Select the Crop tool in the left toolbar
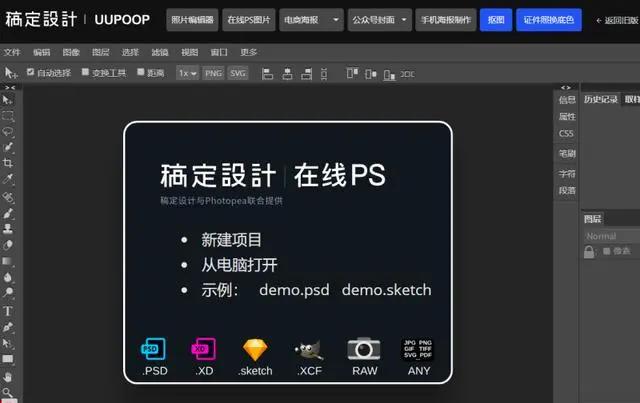Image resolution: width=640 pixels, height=403 pixels. coord(8,163)
